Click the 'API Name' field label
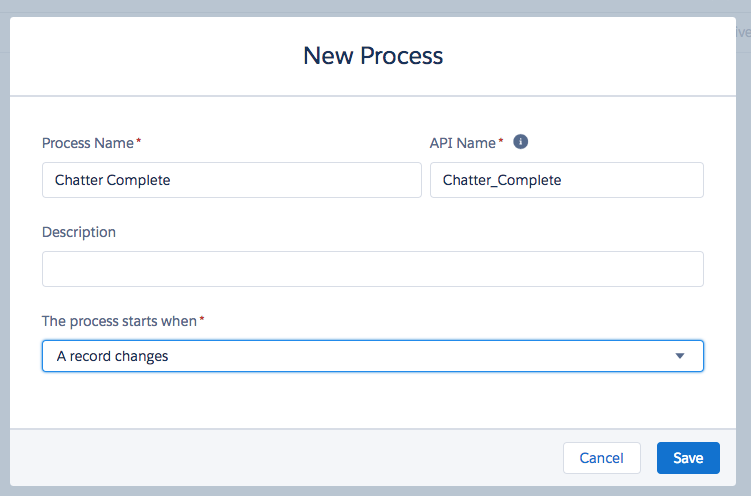Image resolution: width=751 pixels, height=496 pixels. coord(462,143)
